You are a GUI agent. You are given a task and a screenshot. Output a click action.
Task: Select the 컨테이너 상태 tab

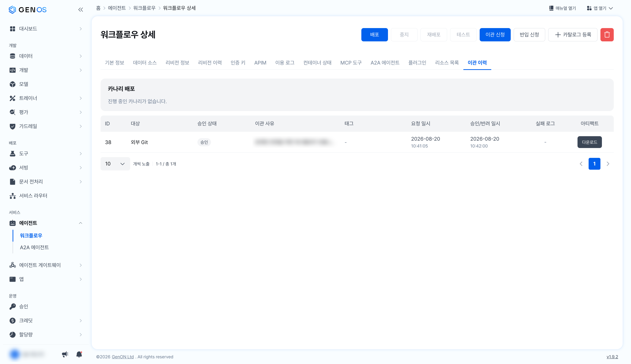tap(317, 63)
